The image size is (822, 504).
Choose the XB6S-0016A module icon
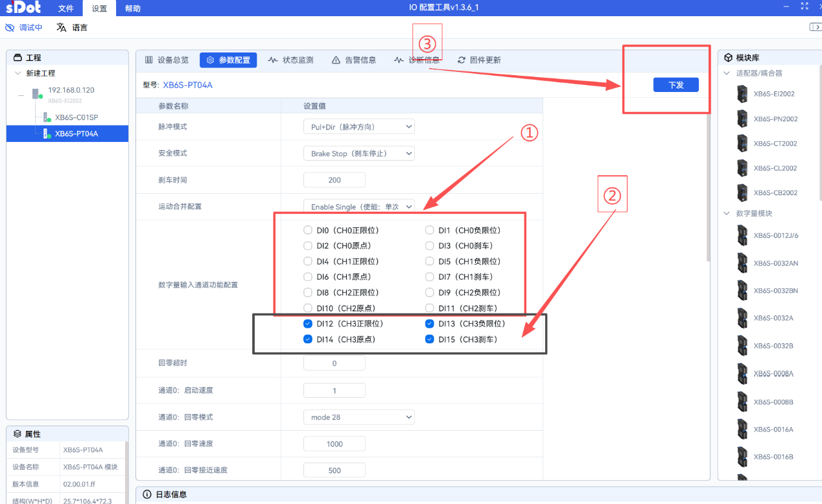click(x=742, y=430)
